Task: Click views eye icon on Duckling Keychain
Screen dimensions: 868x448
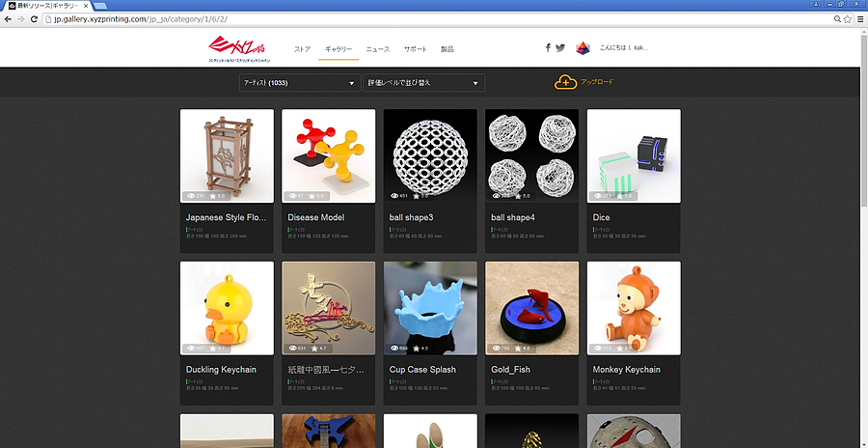Action: [x=192, y=349]
